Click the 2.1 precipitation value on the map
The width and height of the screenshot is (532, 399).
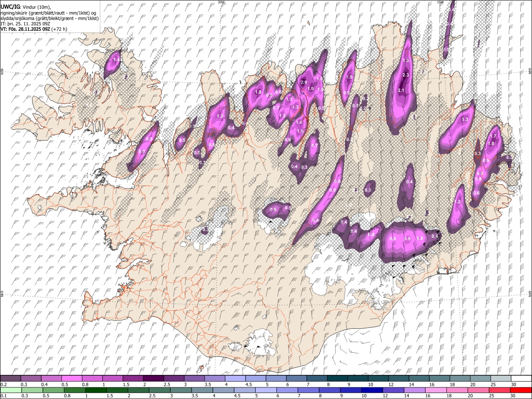click(401, 90)
